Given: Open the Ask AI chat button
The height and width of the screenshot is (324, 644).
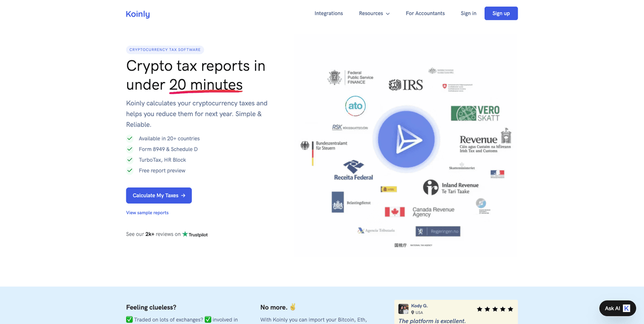Looking at the screenshot, I should [x=617, y=308].
